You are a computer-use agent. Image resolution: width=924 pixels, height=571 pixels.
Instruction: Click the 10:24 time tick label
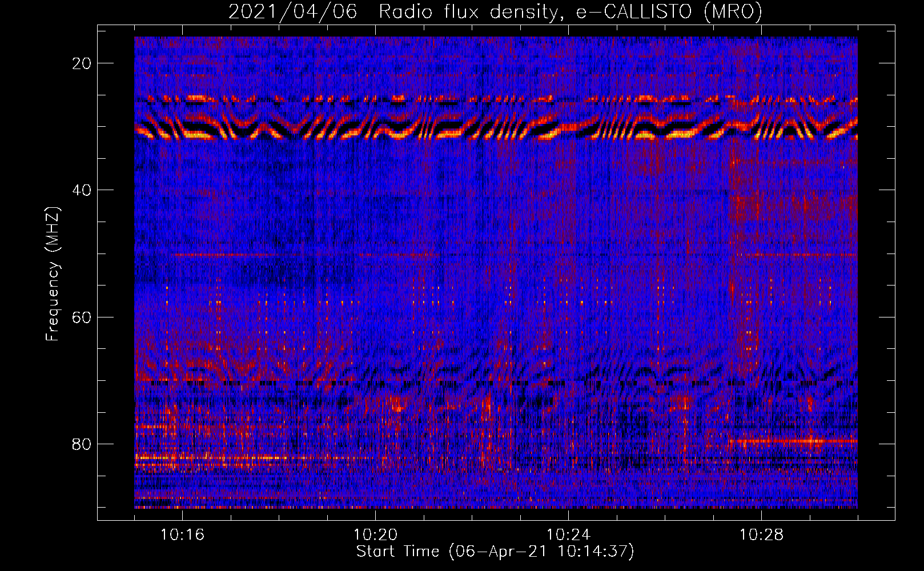coord(568,535)
